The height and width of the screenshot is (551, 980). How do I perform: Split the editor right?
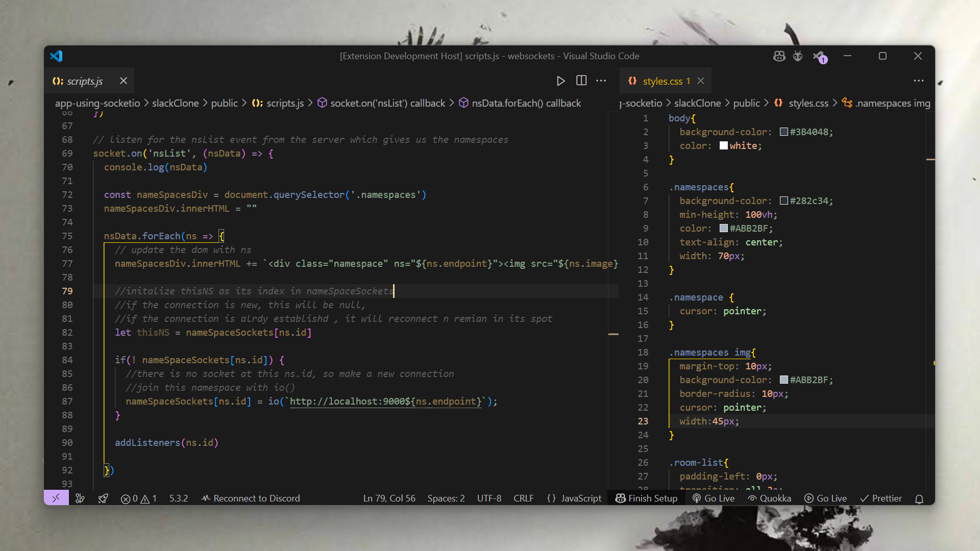pos(581,81)
